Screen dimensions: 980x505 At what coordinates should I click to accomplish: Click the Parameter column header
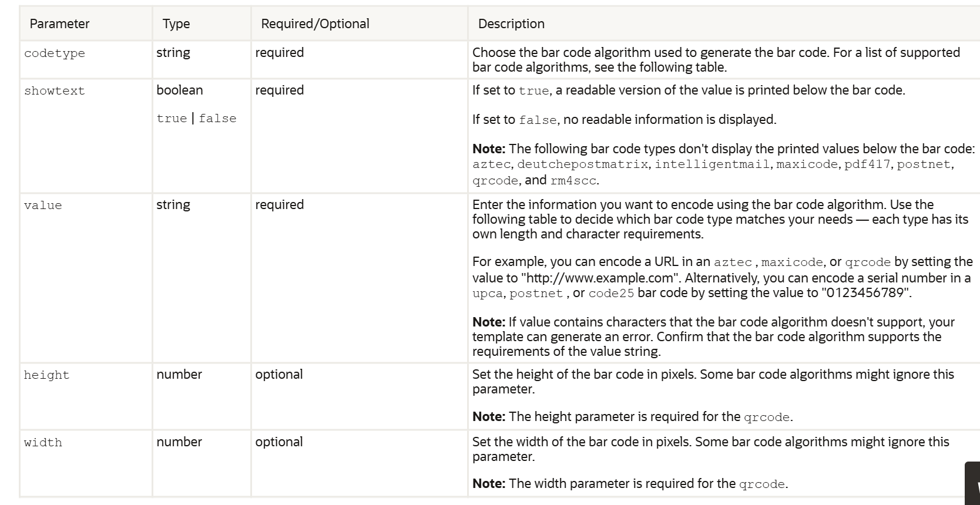click(x=59, y=24)
